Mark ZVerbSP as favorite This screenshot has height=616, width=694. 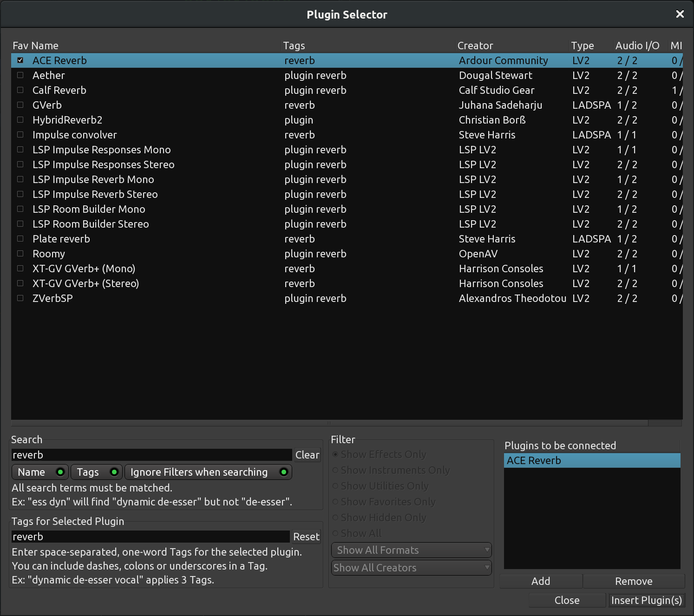(x=20, y=298)
